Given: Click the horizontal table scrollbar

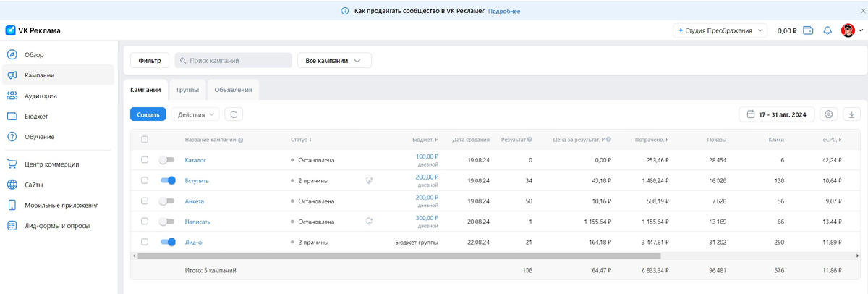Looking at the screenshot, I should coord(399,256).
